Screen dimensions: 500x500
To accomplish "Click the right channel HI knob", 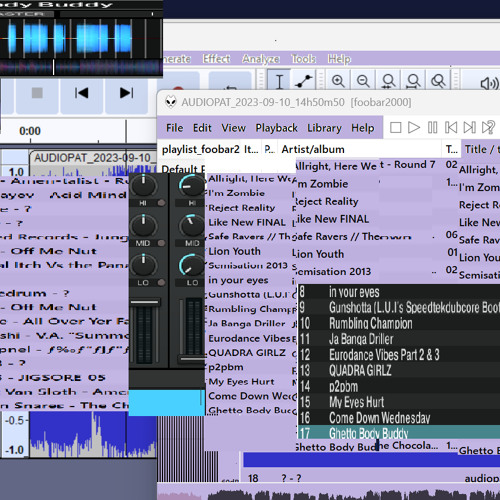I will point(192,185).
